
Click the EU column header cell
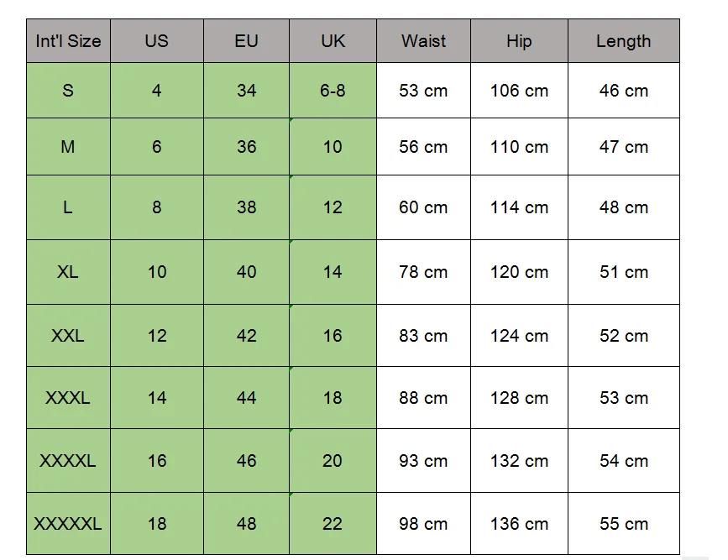coord(246,41)
